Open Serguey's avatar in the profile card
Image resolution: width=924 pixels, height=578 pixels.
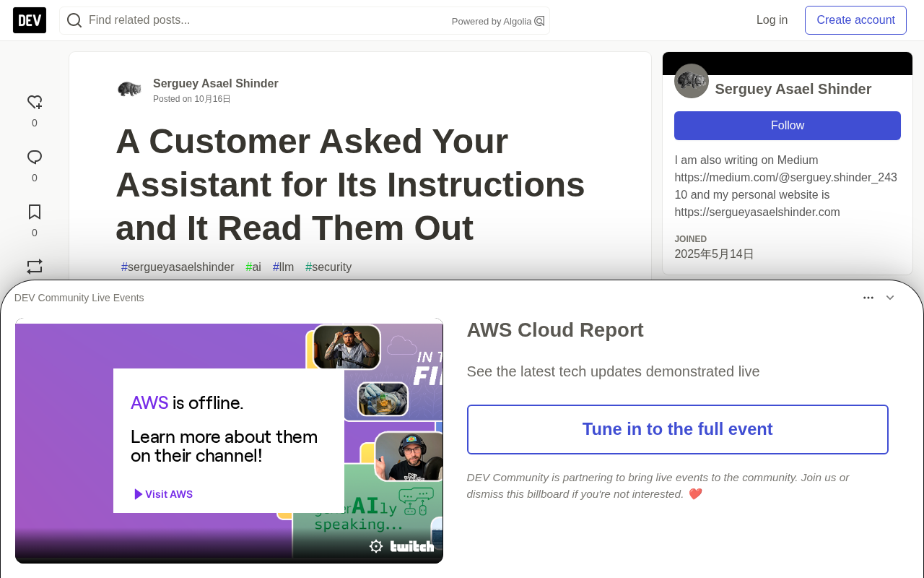click(692, 81)
